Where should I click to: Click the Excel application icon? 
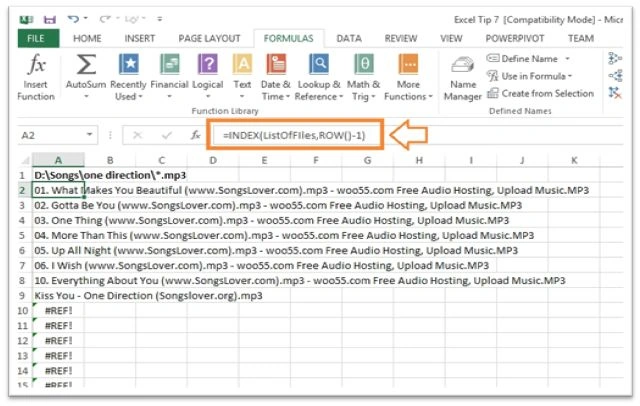[x=27, y=19]
